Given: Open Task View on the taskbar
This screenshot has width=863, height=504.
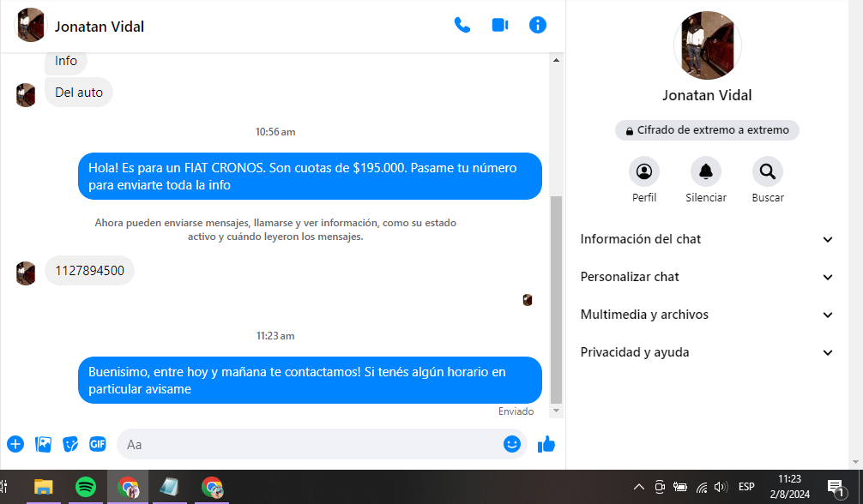Looking at the screenshot, I should (4, 487).
